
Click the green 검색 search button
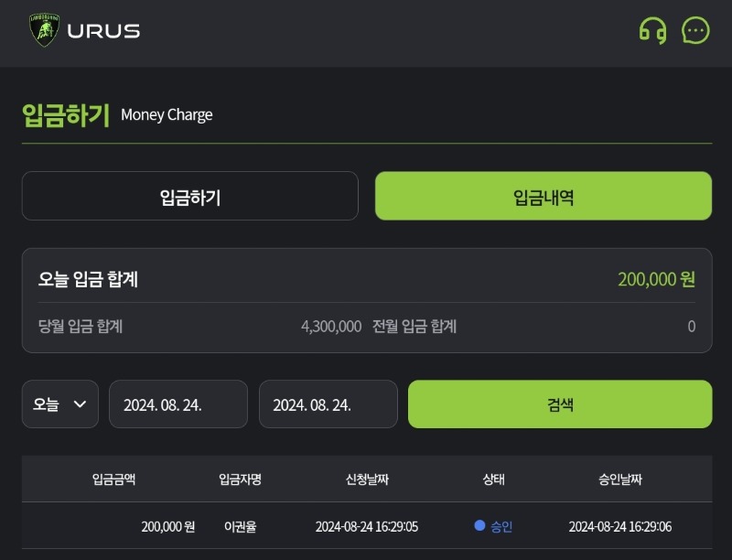click(x=560, y=404)
